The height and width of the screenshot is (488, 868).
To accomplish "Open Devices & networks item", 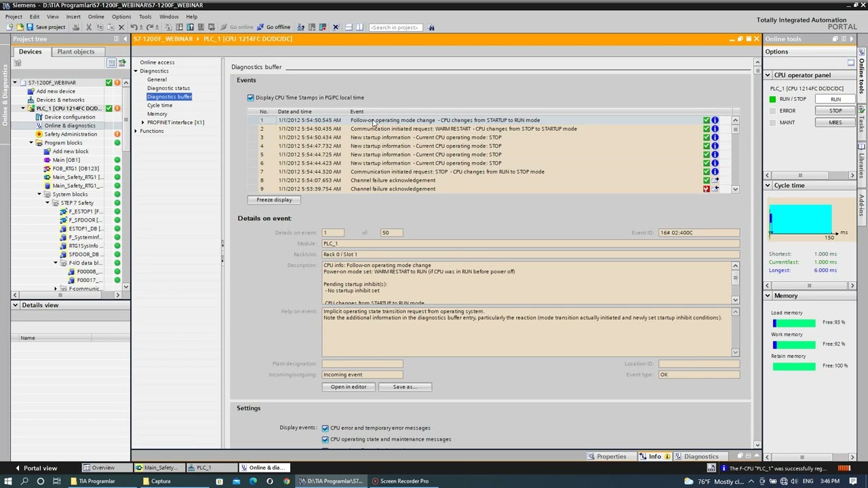I will point(60,100).
